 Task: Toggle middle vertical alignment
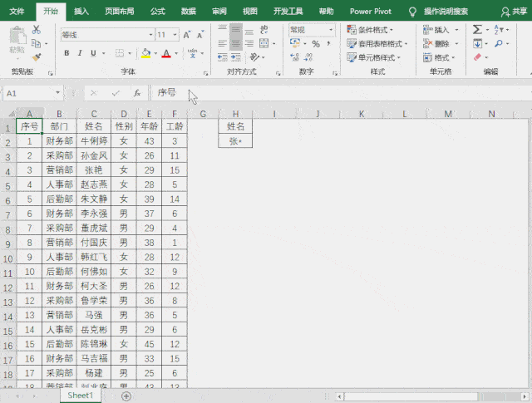tap(236, 30)
